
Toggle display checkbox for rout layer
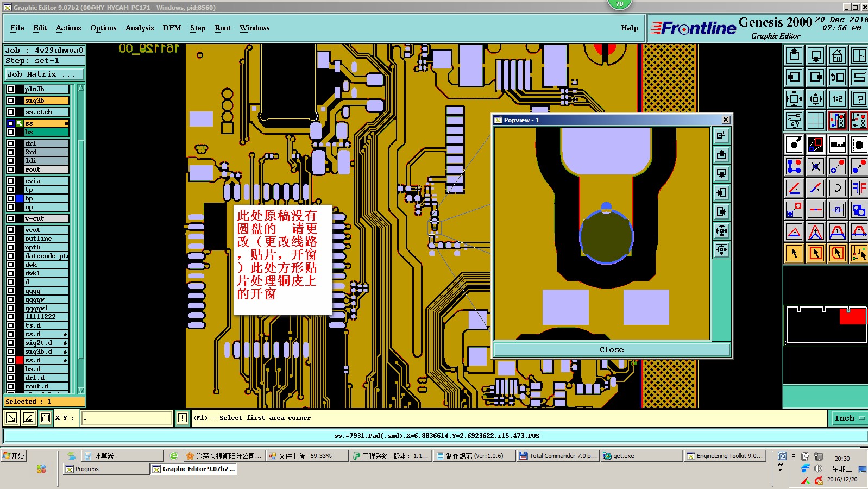[x=11, y=170]
